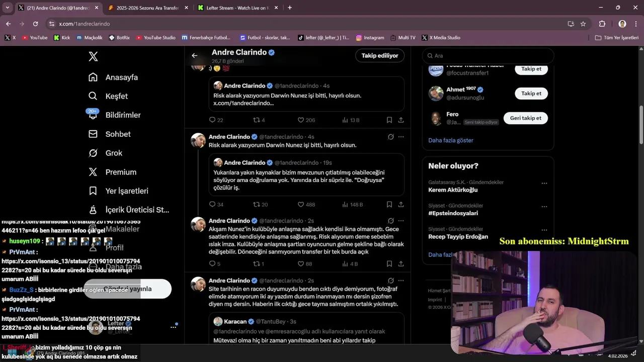The width and height of the screenshot is (644, 362).
Task: Open the X logo home icon
Action: (93, 56)
